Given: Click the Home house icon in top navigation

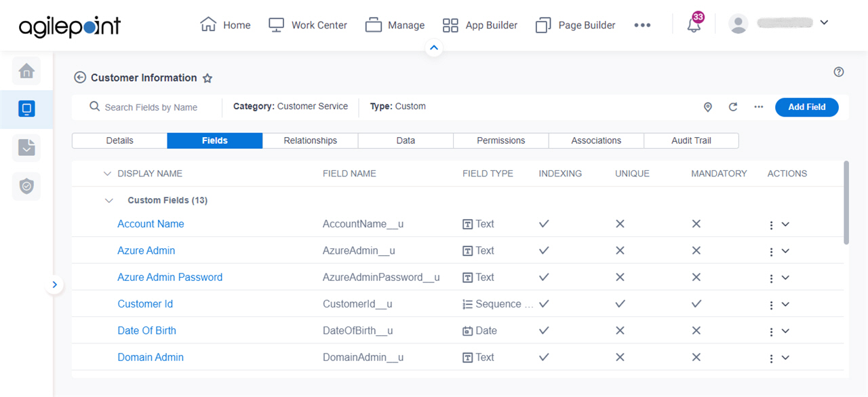Looking at the screenshot, I should point(208,24).
